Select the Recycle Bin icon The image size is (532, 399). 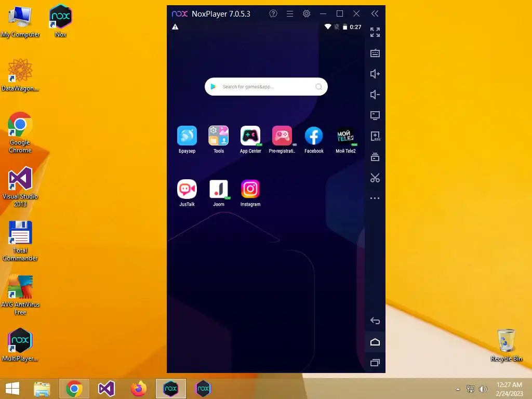[x=506, y=345]
